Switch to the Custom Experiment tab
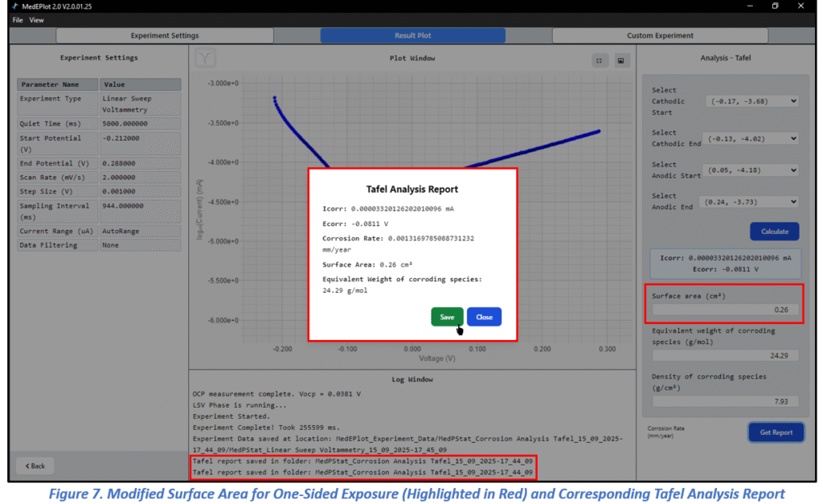This screenshot has width=823, height=504. (660, 35)
